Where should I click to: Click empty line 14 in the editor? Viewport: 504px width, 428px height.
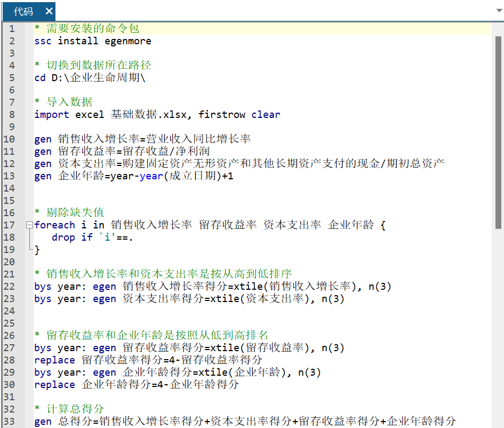coord(262,188)
